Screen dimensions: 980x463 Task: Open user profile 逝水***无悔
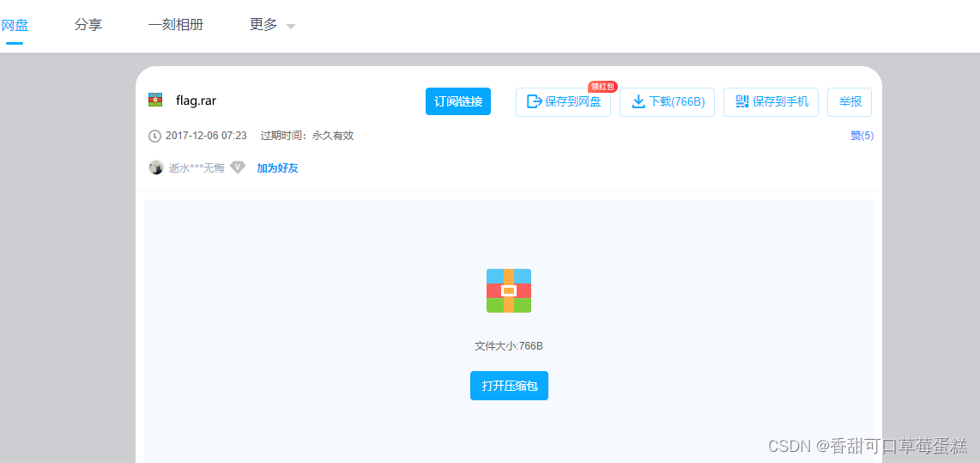click(x=197, y=168)
